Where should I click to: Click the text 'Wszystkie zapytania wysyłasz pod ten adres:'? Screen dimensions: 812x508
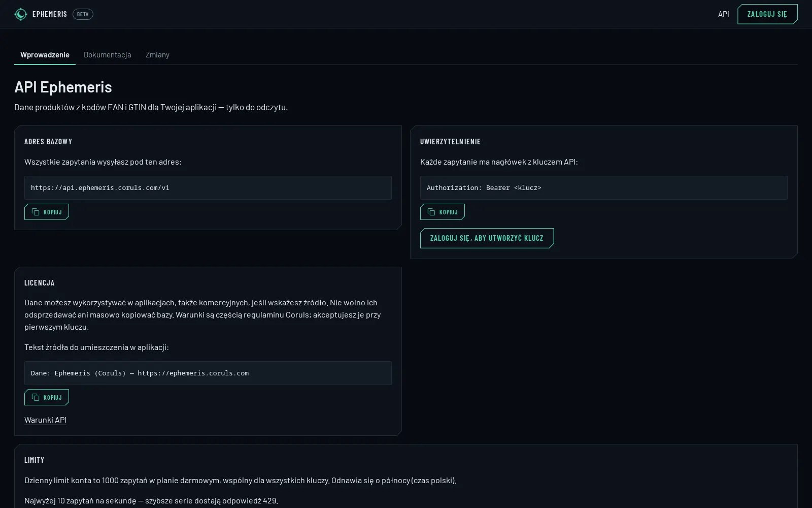click(x=103, y=162)
